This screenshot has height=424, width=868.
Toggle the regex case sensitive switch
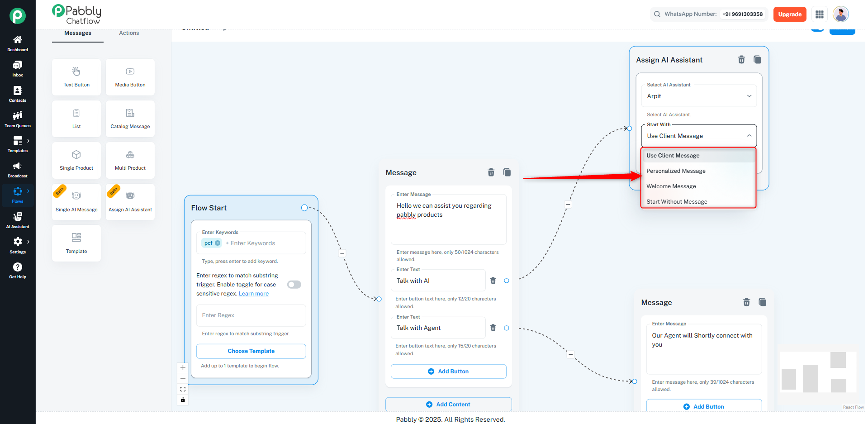pos(294,285)
